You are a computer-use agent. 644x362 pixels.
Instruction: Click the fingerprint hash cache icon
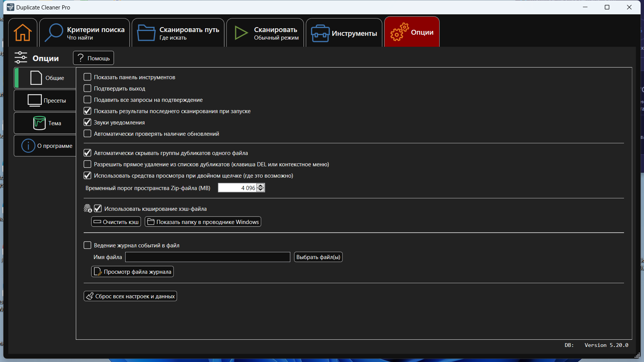pyautogui.click(x=87, y=209)
